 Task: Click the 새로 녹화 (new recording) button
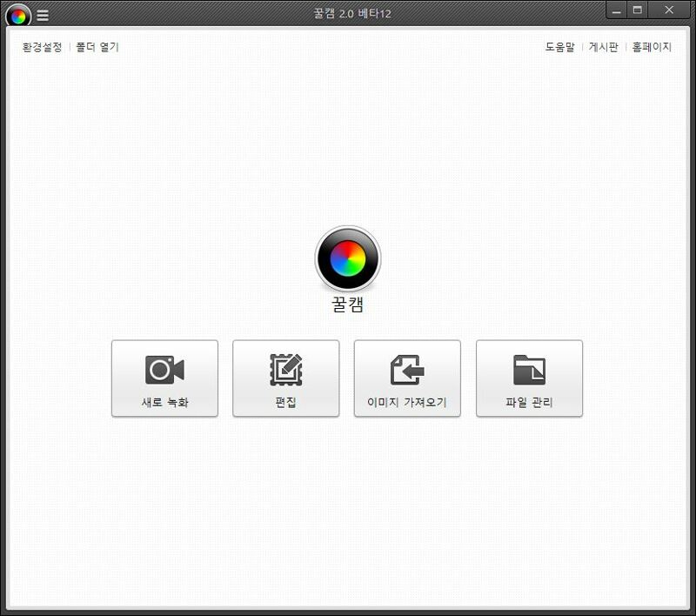pos(164,378)
